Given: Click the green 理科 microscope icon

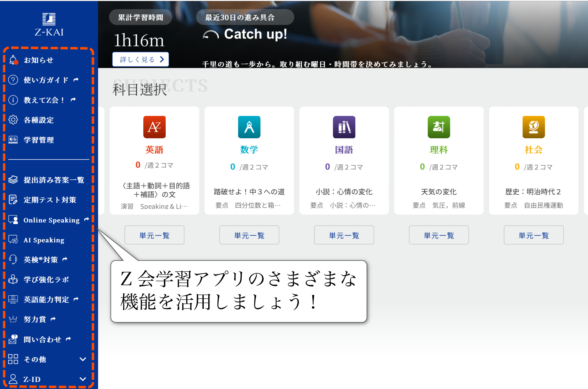Looking at the screenshot, I should [439, 127].
